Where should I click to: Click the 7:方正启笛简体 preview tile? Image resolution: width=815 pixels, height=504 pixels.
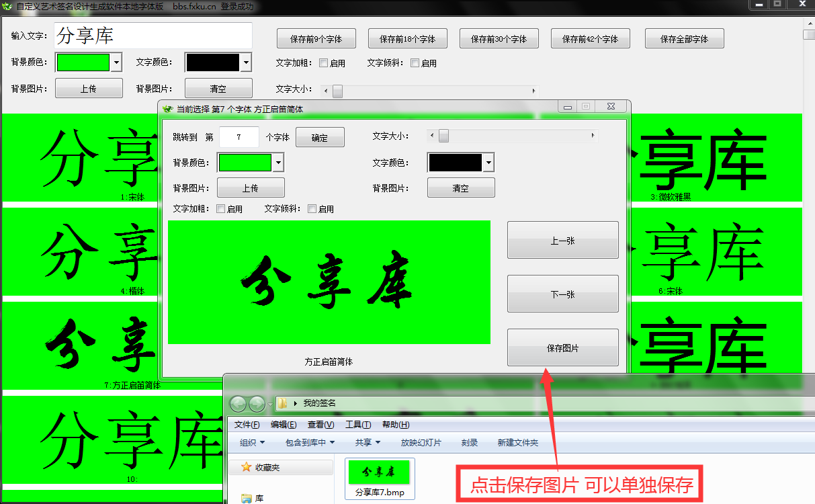click(81, 346)
